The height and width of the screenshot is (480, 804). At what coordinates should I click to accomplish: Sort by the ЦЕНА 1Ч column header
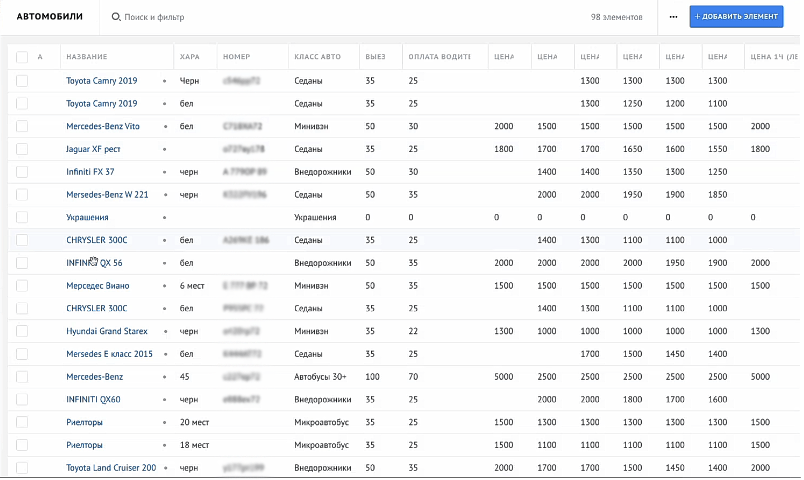(774, 57)
